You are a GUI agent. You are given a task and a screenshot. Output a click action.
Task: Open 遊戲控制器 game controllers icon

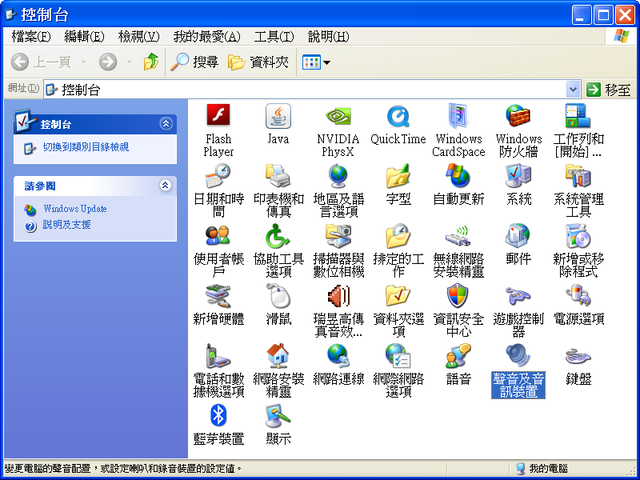(x=518, y=295)
